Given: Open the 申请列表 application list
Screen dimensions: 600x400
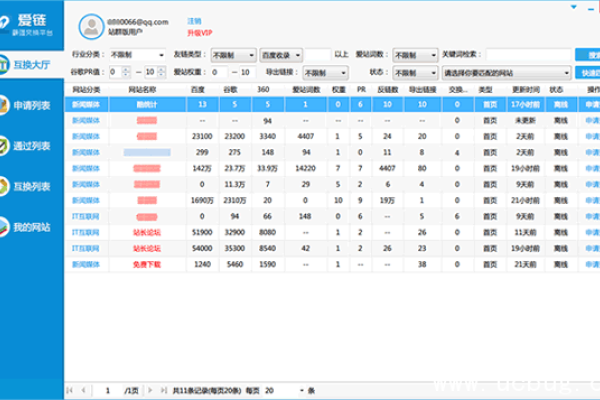Looking at the screenshot, I should click(x=32, y=105).
